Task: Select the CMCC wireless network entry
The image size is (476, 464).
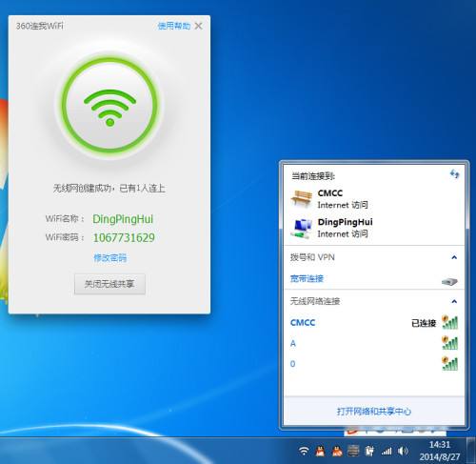Action: [374, 323]
